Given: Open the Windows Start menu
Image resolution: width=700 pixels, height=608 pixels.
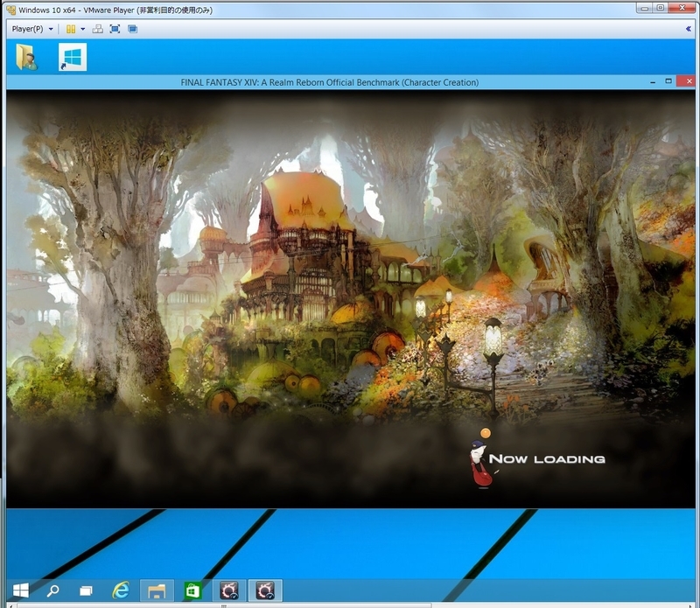Looking at the screenshot, I should (20, 591).
